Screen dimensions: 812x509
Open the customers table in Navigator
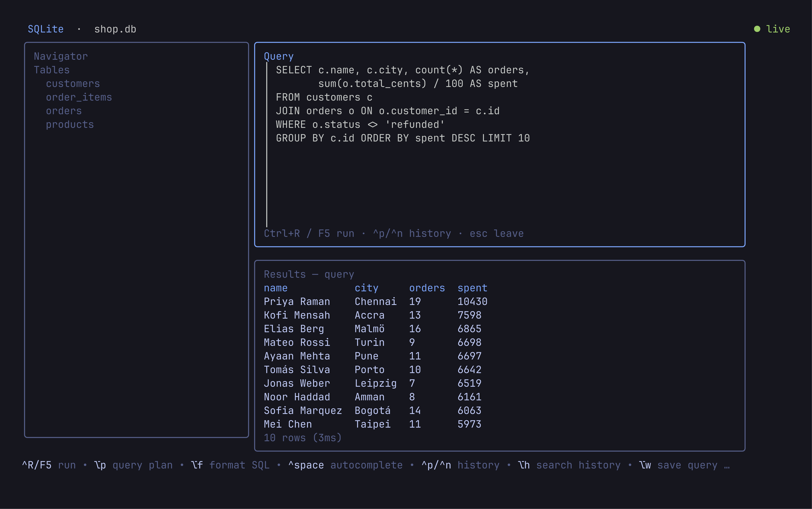point(73,83)
